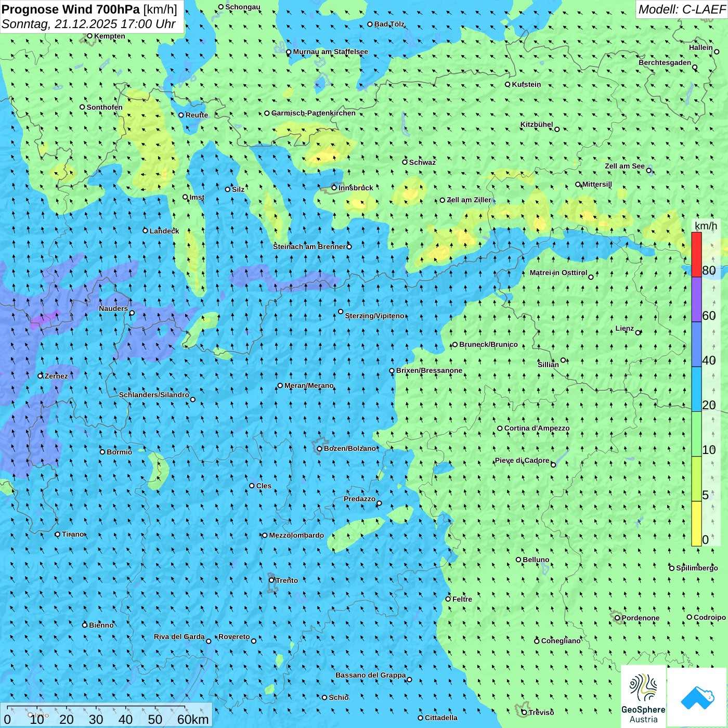Click the '60km' scale bar label
The image size is (728, 728).
(x=193, y=719)
